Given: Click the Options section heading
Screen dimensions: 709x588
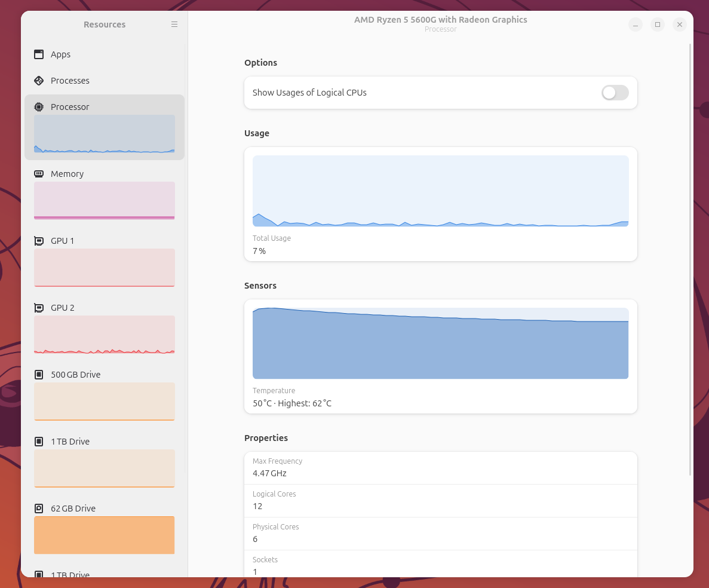Looking at the screenshot, I should 260,63.
